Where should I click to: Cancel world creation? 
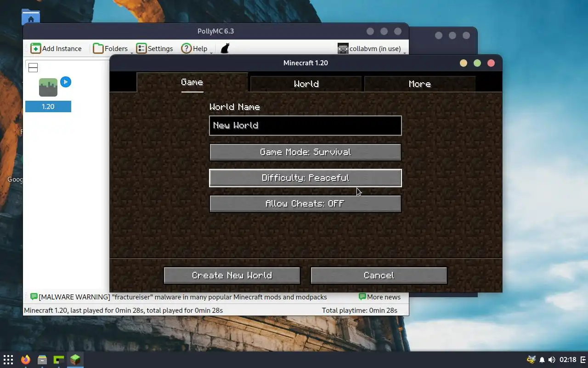tap(379, 276)
